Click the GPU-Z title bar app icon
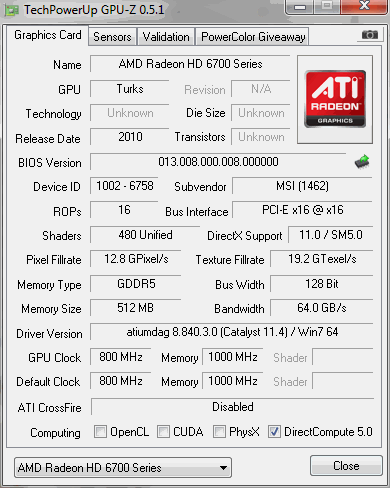Screen dimensions: 390x488 click(x=11, y=10)
